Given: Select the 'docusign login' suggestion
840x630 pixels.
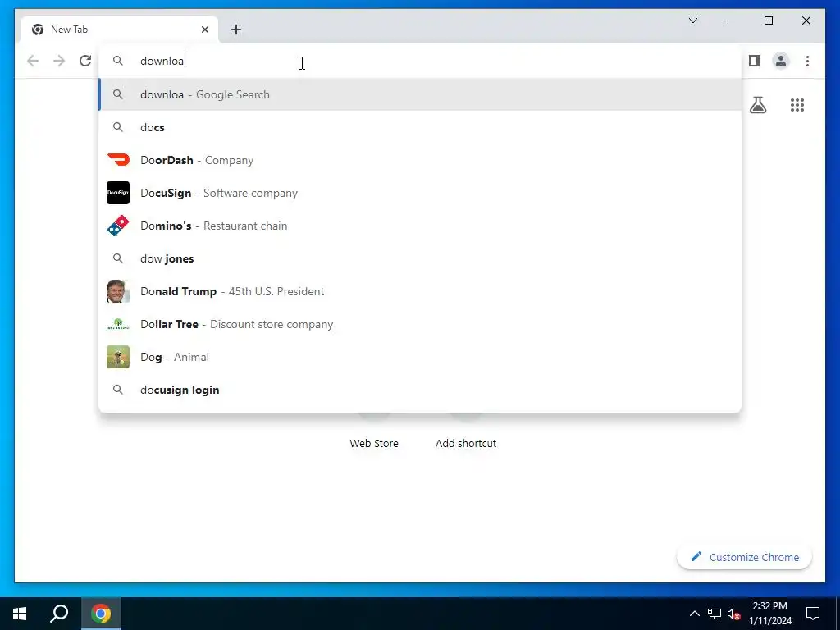Looking at the screenshot, I should (x=420, y=390).
